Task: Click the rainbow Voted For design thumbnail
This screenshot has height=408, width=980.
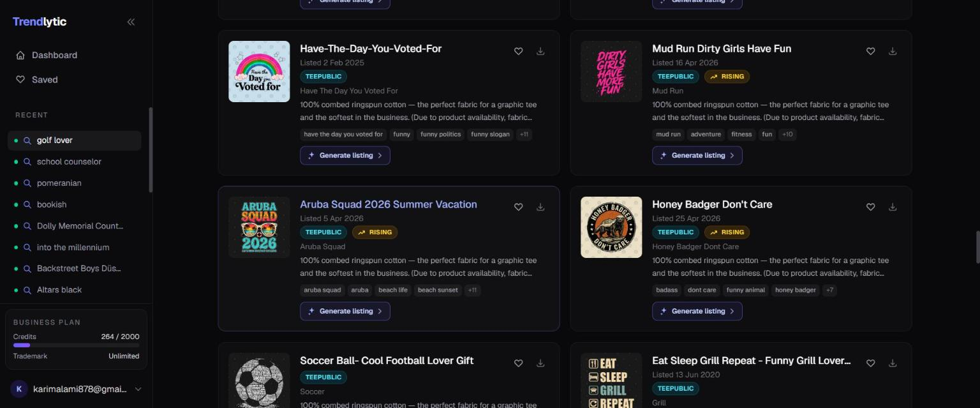Action: pyautogui.click(x=259, y=72)
